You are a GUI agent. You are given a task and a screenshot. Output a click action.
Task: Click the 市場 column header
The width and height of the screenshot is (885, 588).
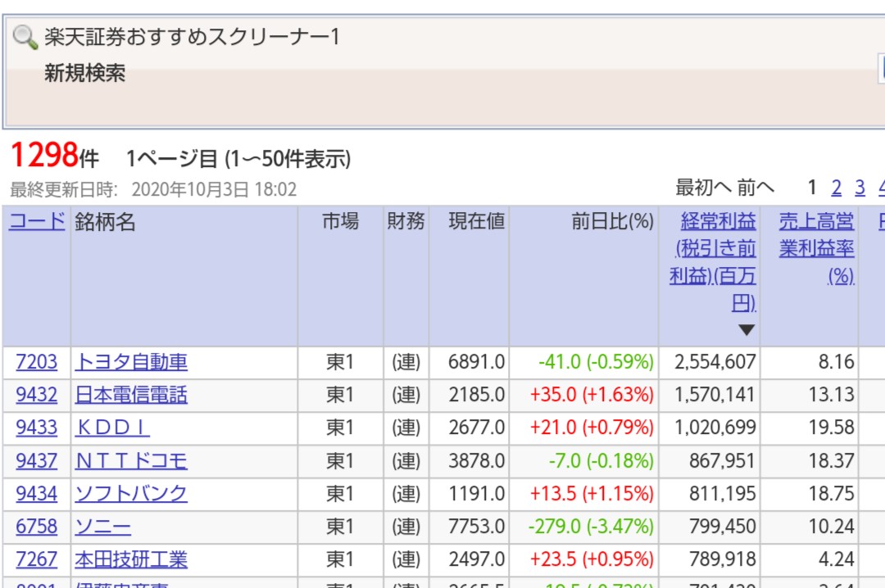tap(340, 221)
